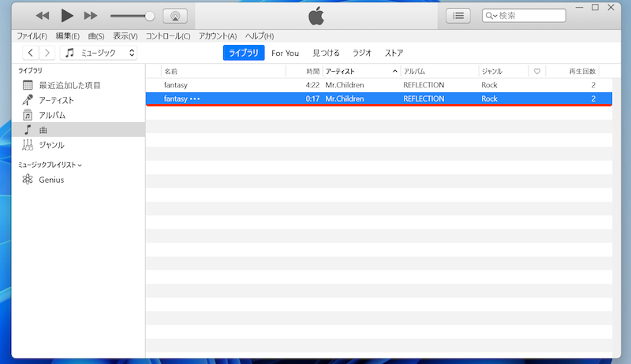Switch to the For You tab
The image size is (631, 364).
click(x=285, y=53)
